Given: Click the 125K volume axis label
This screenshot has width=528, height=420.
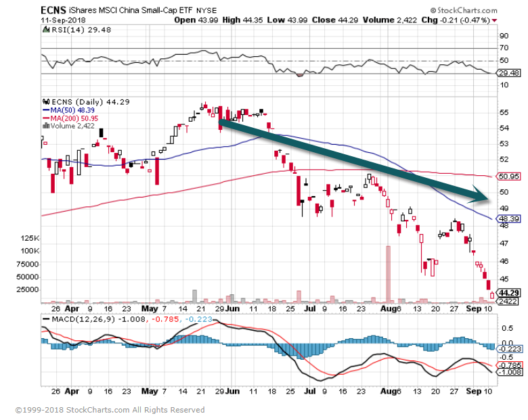Looking at the screenshot, I should 30,238.
